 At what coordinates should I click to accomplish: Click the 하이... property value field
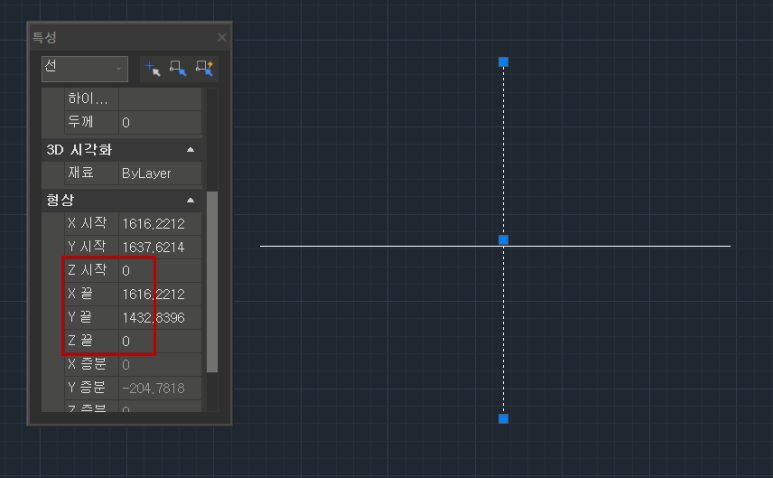[x=160, y=99]
